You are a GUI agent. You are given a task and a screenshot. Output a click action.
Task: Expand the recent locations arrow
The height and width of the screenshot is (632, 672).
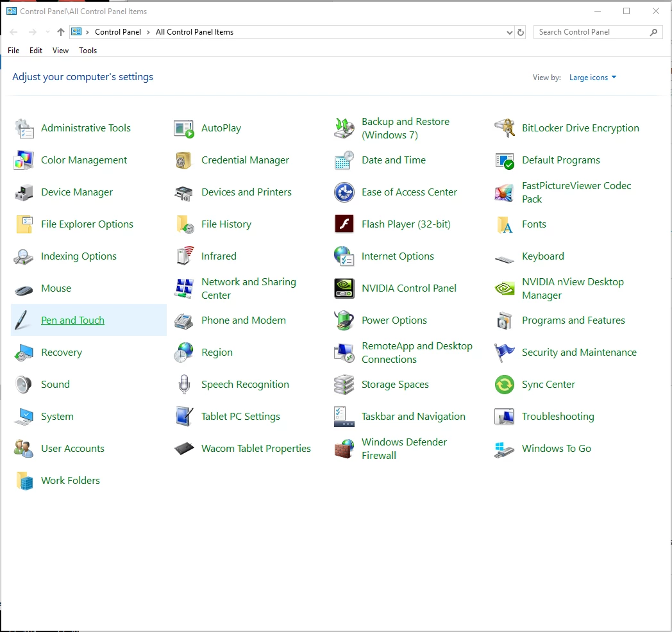tap(47, 32)
